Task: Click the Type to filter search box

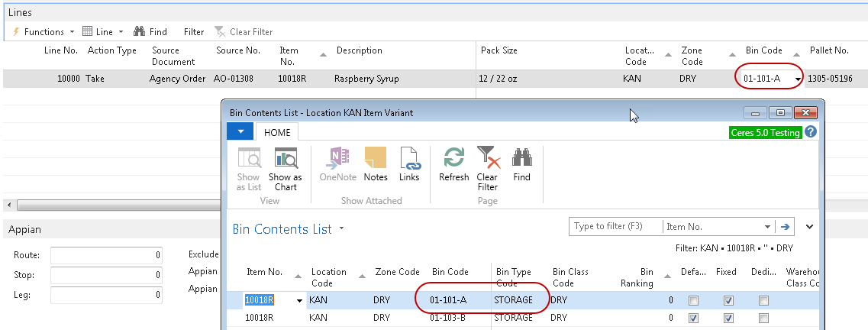Action: tap(615, 227)
